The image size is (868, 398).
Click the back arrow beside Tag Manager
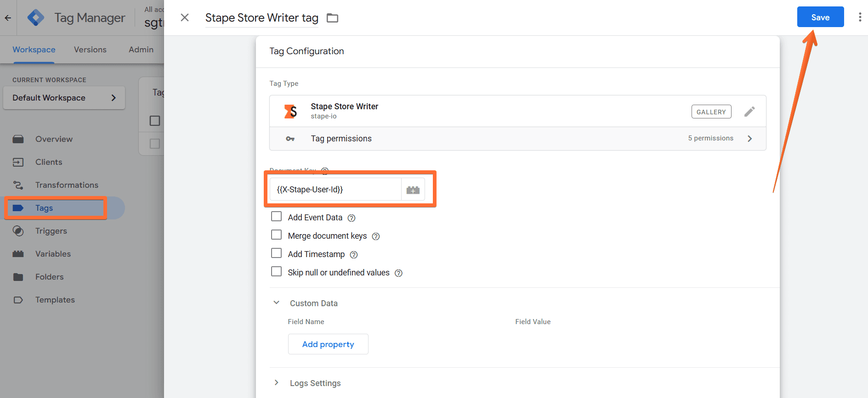tap(8, 18)
